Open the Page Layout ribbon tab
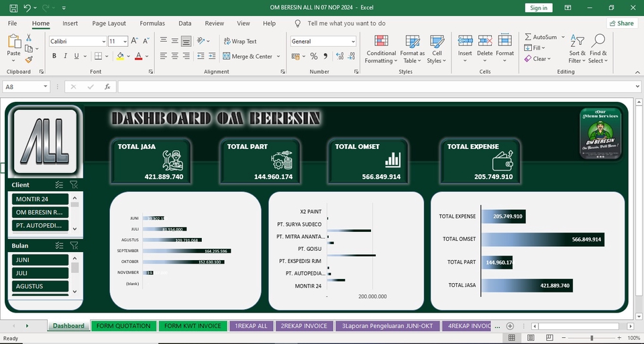The height and width of the screenshot is (344, 644). coord(109,23)
